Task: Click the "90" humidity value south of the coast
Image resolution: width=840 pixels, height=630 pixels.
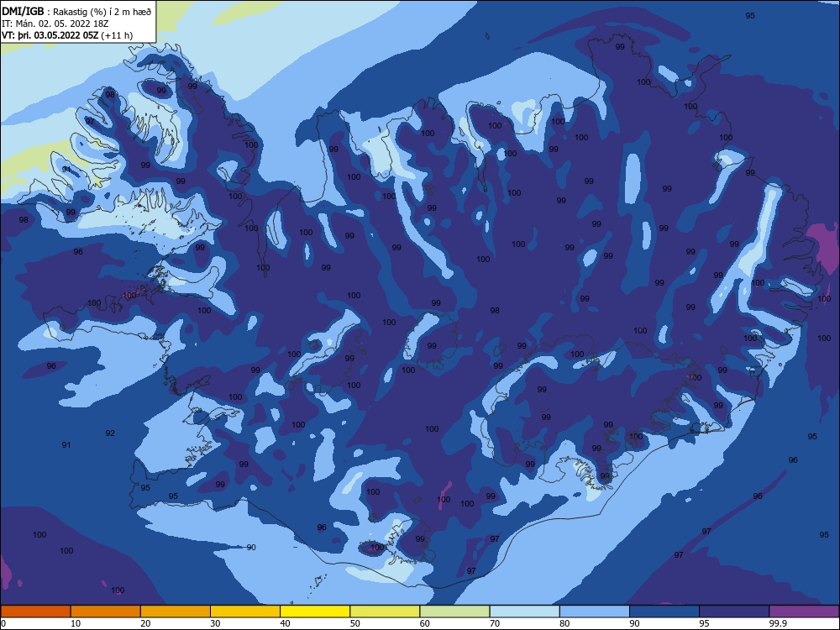Action: click(x=250, y=547)
